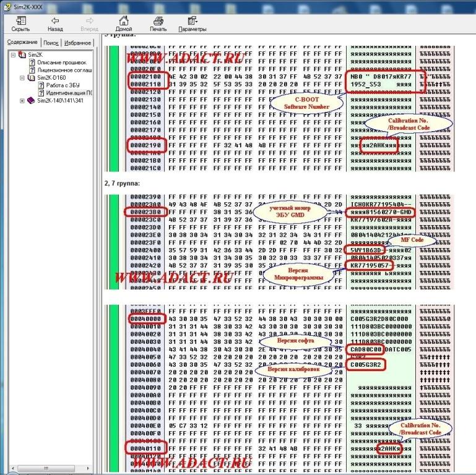Select the Sim2K-D160 tree entry
Viewport: 476px width, 475px height.
coord(51,78)
